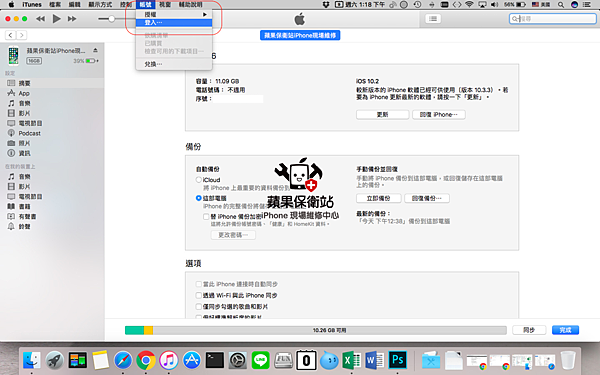Select the iPhone device thumbnail
This screenshot has width=600, height=375.
[13, 55]
